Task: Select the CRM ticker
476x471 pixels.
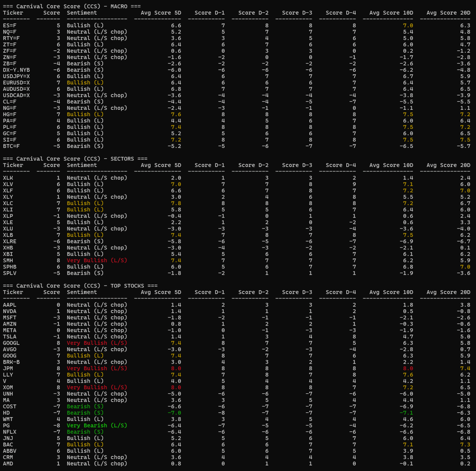Action: pyautogui.click(x=8, y=457)
